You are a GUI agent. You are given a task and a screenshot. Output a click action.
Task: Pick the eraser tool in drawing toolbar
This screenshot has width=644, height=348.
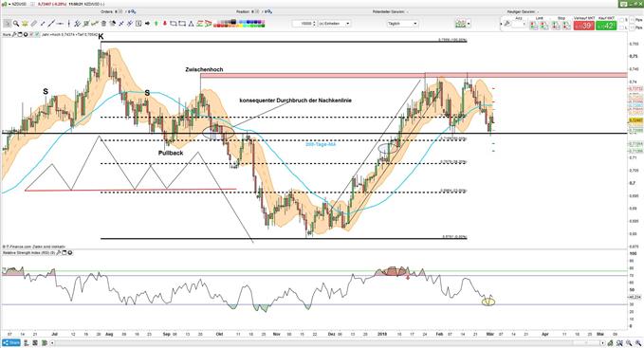(x=34, y=24)
